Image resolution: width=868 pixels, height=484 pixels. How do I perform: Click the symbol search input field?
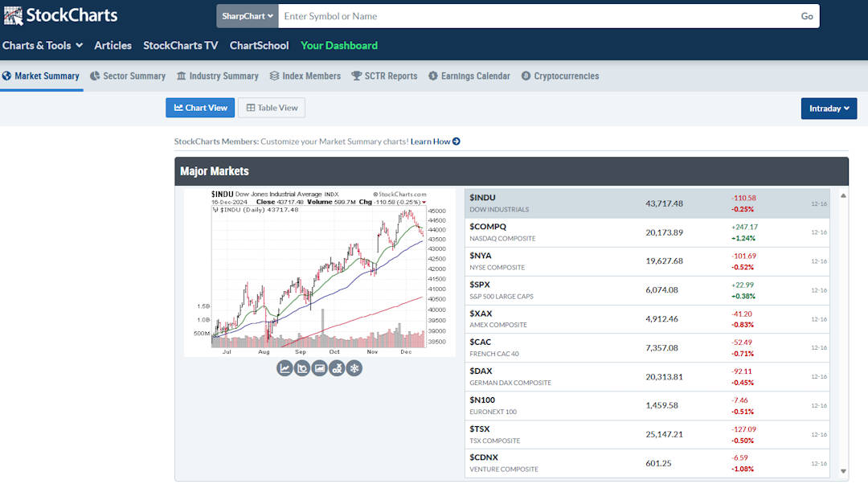[536, 16]
